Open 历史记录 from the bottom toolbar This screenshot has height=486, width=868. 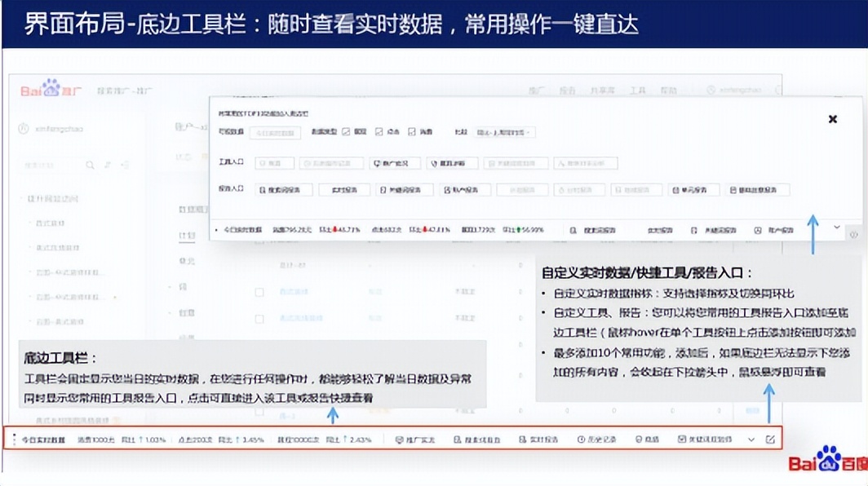(x=597, y=440)
